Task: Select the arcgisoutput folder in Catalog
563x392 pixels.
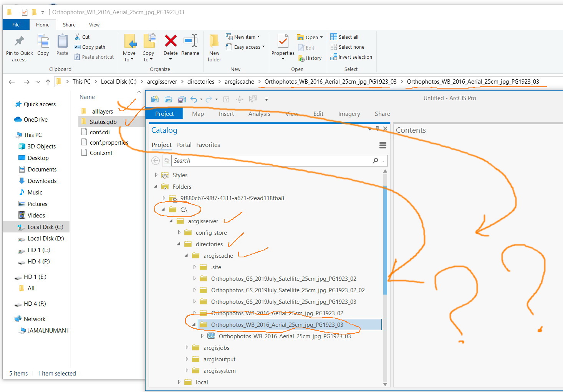Action: point(219,359)
